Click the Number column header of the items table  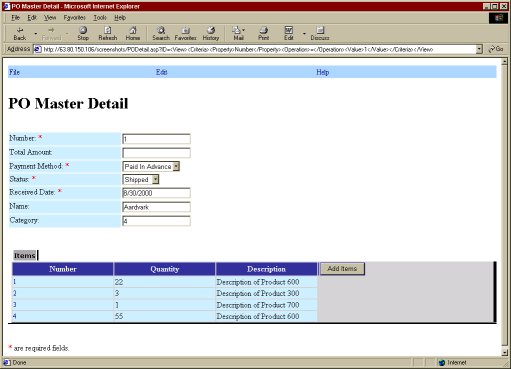click(63, 269)
